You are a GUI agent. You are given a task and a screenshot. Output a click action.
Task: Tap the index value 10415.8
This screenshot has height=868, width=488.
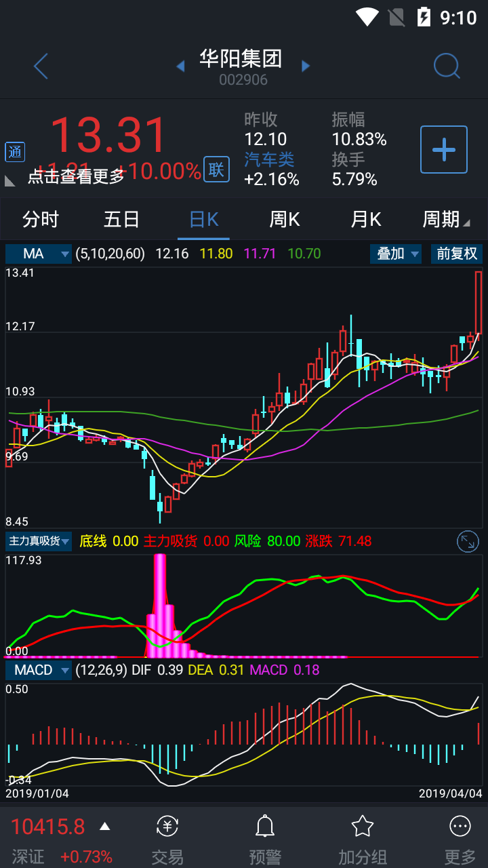point(47,827)
